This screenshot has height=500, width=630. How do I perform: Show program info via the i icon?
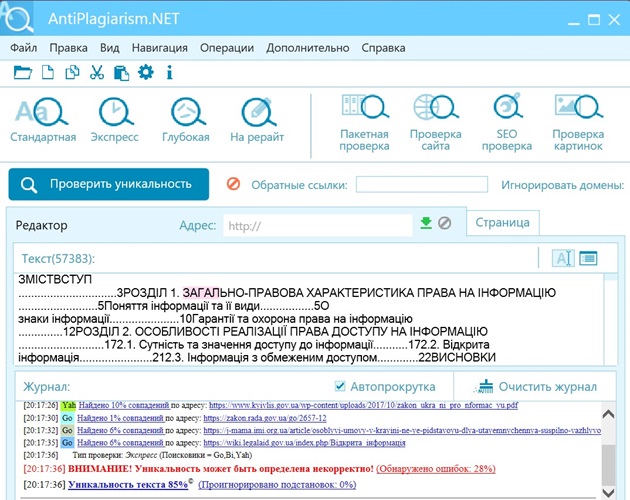pos(170,73)
